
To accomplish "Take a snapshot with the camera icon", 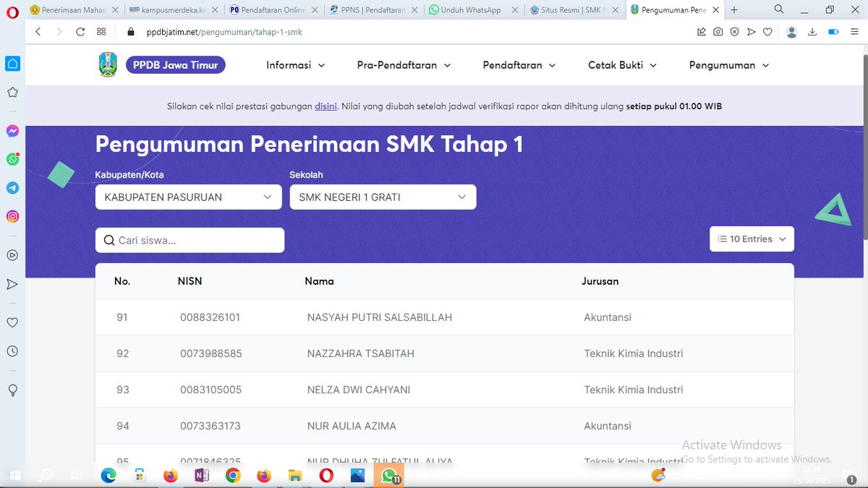I will (x=718, y=32).
